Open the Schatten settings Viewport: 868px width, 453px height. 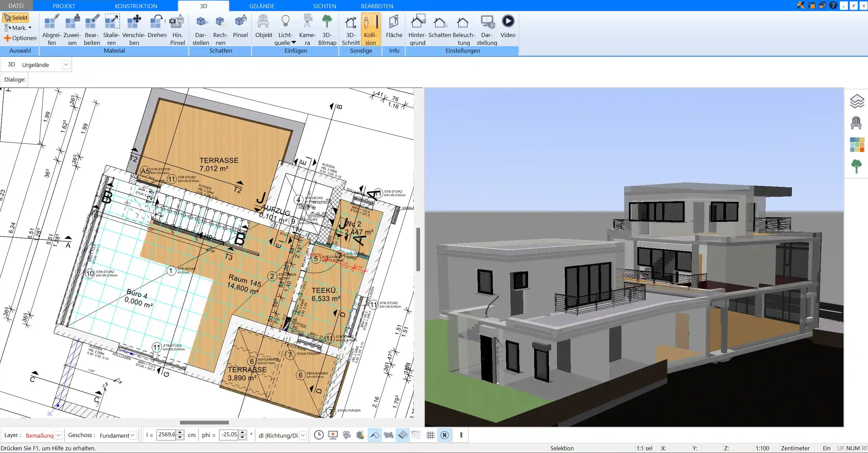[x=439, y=27]
